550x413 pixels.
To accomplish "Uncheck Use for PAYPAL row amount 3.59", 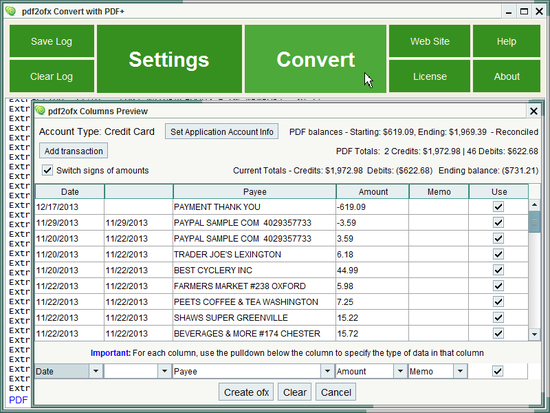I will 498,238.
